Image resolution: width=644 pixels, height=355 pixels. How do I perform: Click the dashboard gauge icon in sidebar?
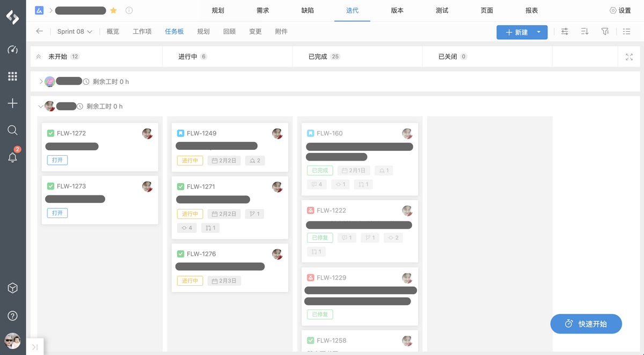(x=12, y=49)
